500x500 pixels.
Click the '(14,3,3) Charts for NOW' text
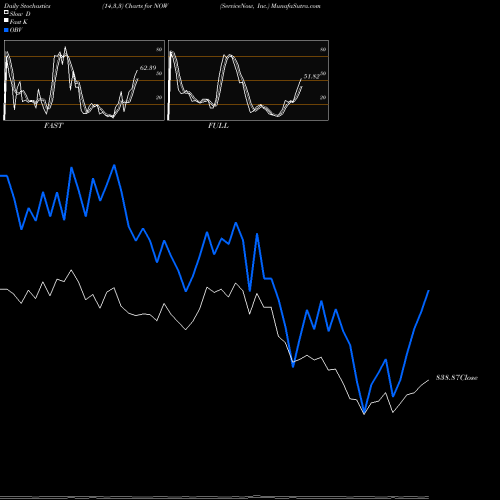tap(135, 6)
